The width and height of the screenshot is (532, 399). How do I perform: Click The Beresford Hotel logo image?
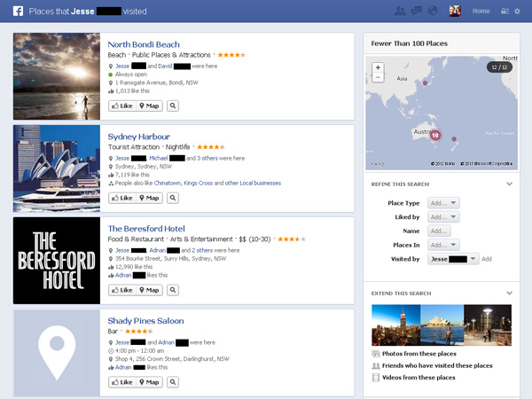click(x=57, y=261)
